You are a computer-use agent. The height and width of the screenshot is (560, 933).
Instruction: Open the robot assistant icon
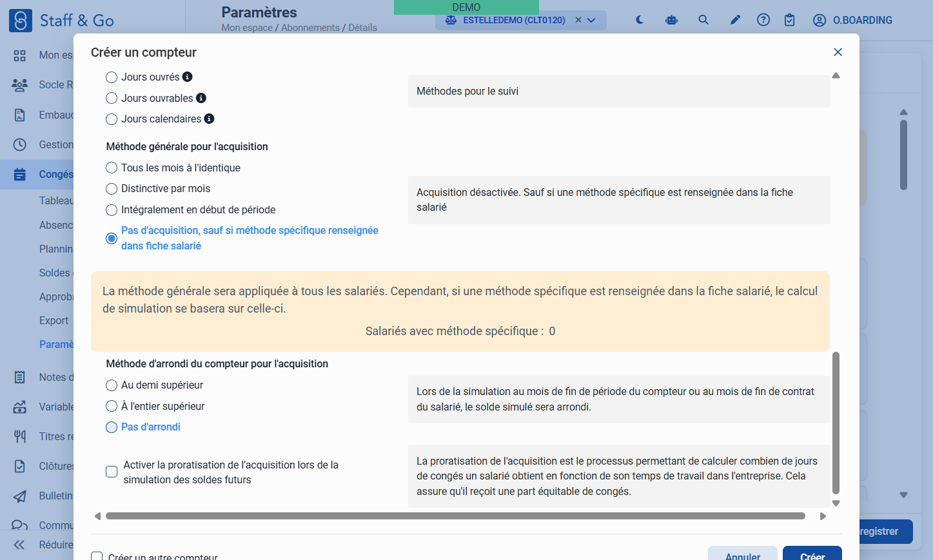672,20
